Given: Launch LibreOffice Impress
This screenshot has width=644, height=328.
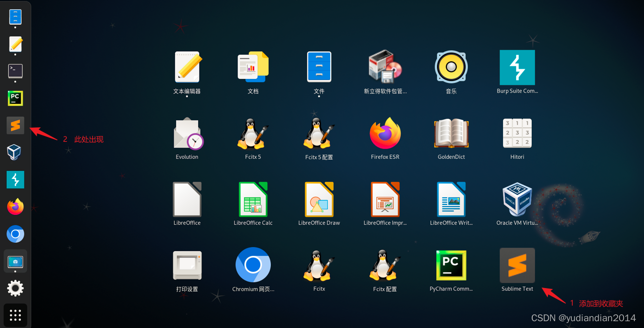Looking at the screenshot, I should [385, 199].
